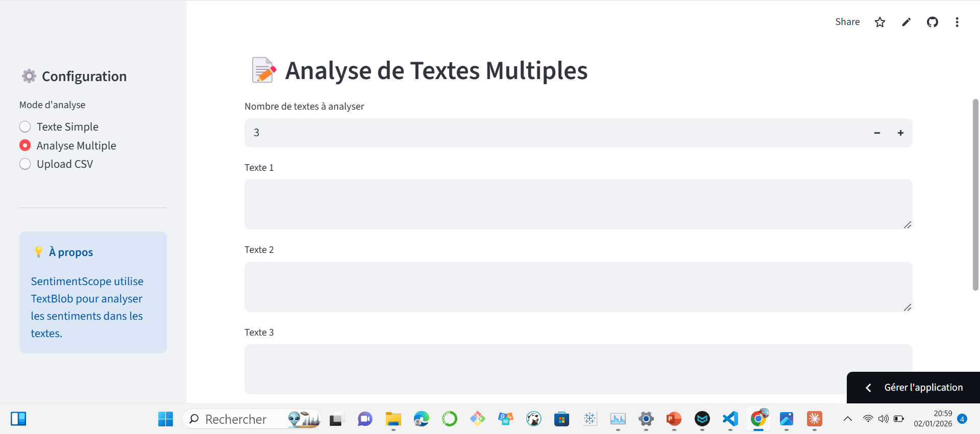Expand the Gérer l'application panel
Screen dimensions: 980x434
[913, 388]
